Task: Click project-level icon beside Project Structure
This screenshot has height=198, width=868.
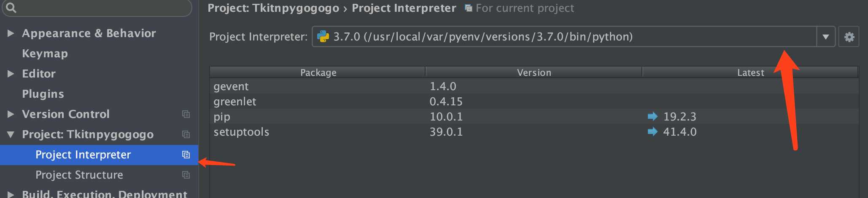Action: [x=186, y=175]
